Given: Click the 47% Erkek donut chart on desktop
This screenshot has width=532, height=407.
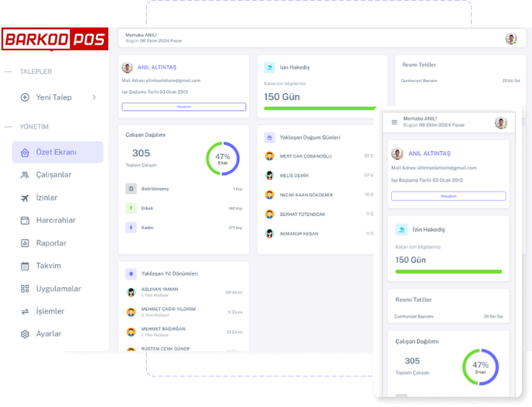Looking at the screenshot, I should (222, 158).
